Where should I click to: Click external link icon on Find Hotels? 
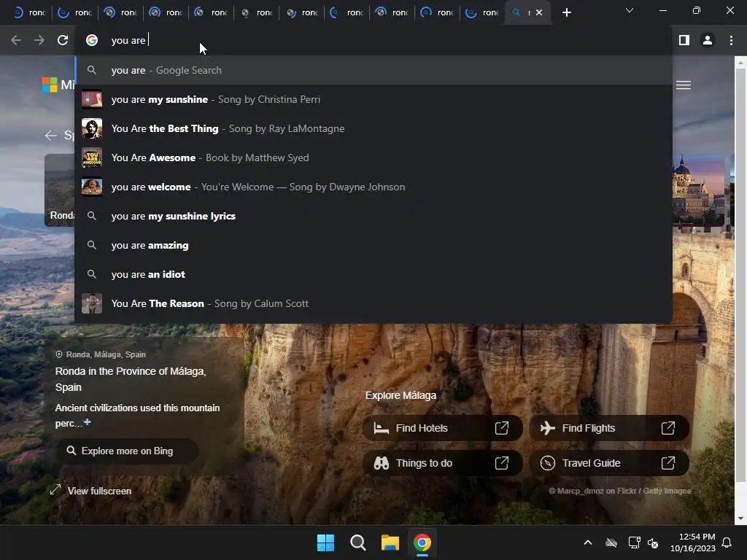click(502, 428)
